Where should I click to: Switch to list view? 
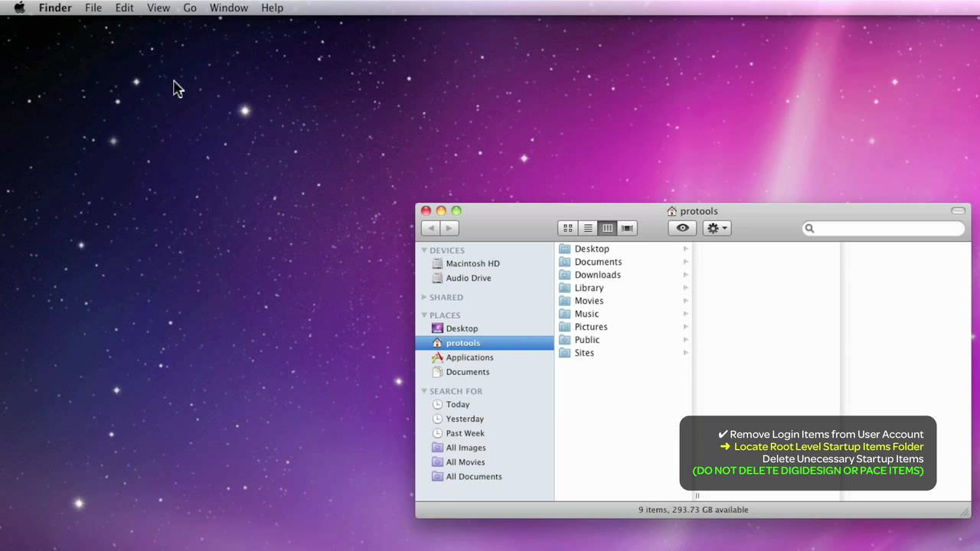pyautogui.click(x=588, y=228)
